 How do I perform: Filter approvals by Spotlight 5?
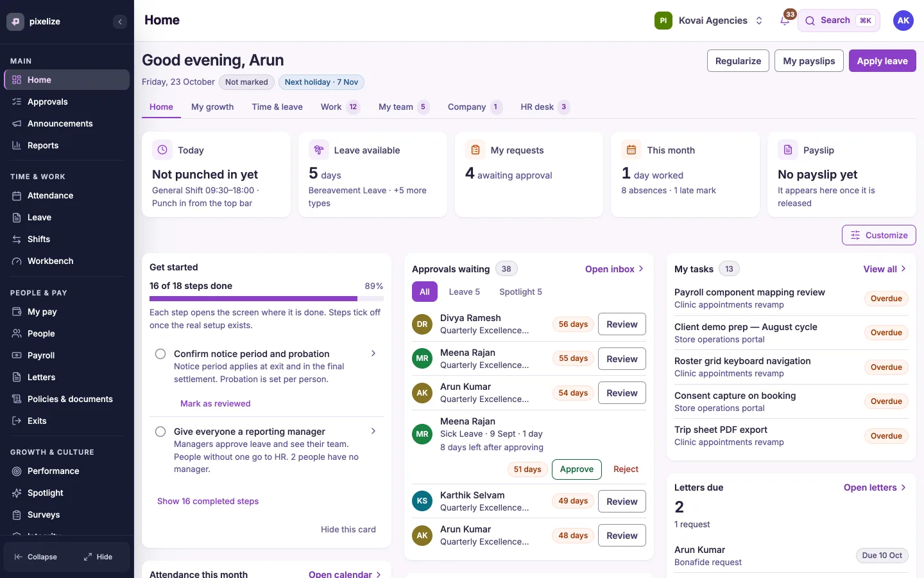(520, 292)
